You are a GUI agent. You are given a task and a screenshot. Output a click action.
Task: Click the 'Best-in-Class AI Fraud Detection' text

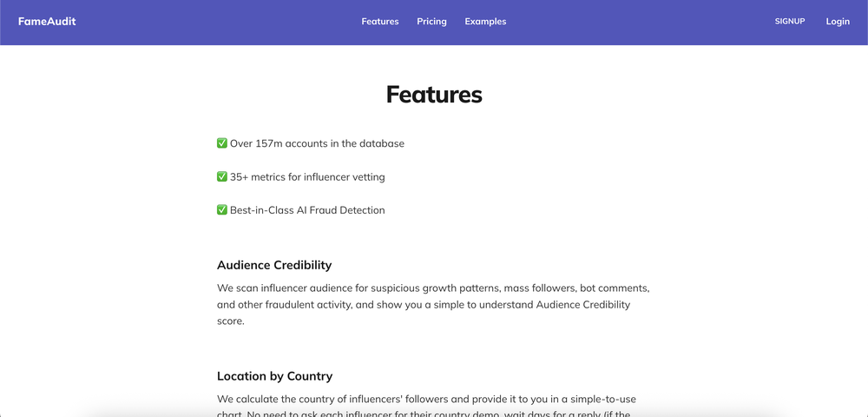click(308, 210)
